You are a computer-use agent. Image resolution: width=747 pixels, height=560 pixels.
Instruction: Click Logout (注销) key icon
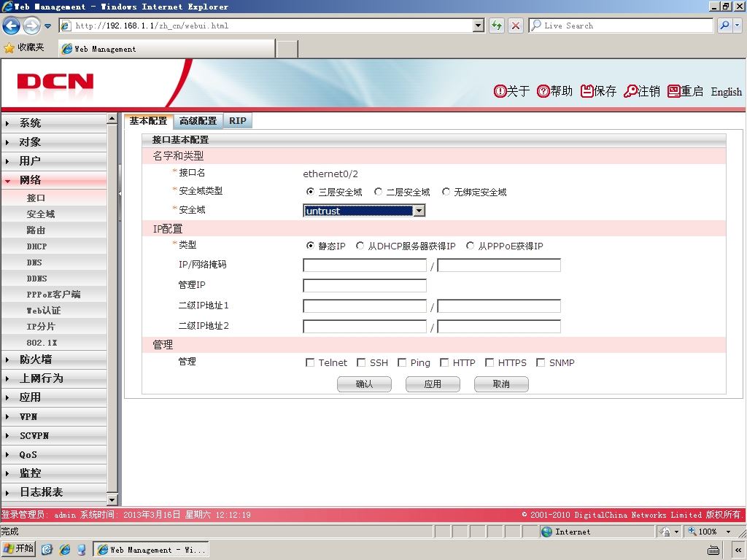630,91
